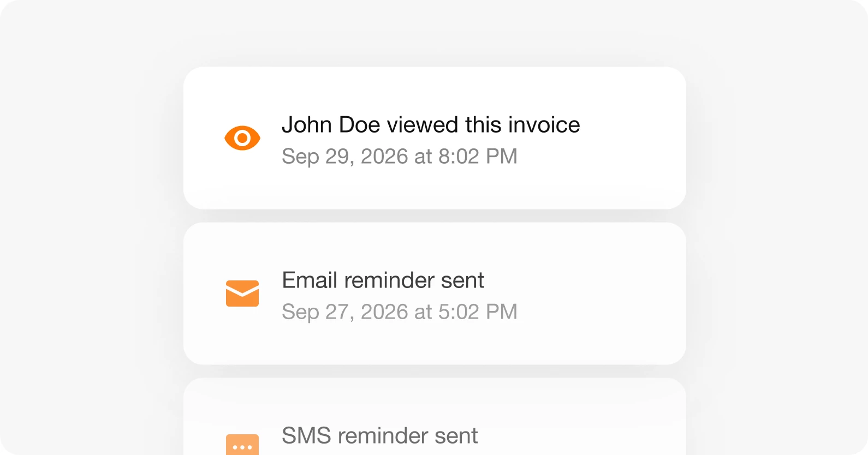Select the email reminder activity card's empty area
This screenshot has width=868, height=455.
pyautogui.click(x=601, y=295)
